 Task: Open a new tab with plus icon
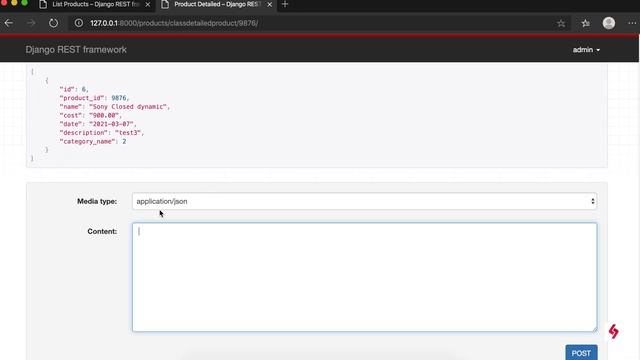click(285, 4)
